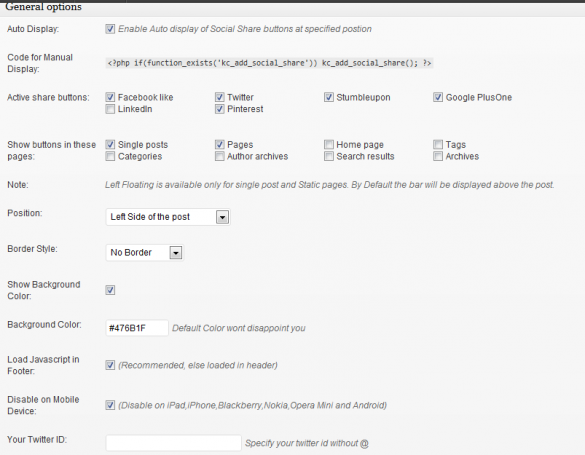Uncheck the Facebook like share button

tap(110, 97)
